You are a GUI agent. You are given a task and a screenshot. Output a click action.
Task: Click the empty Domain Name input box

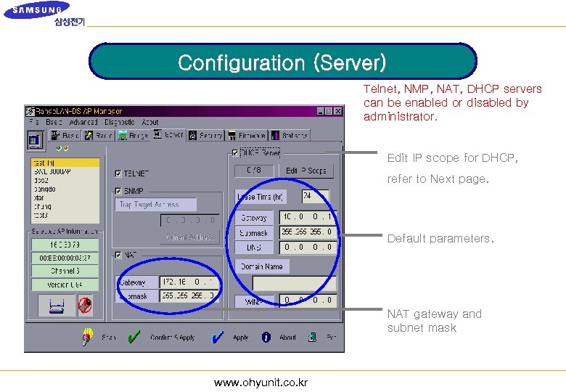click(x=294, y=283)
